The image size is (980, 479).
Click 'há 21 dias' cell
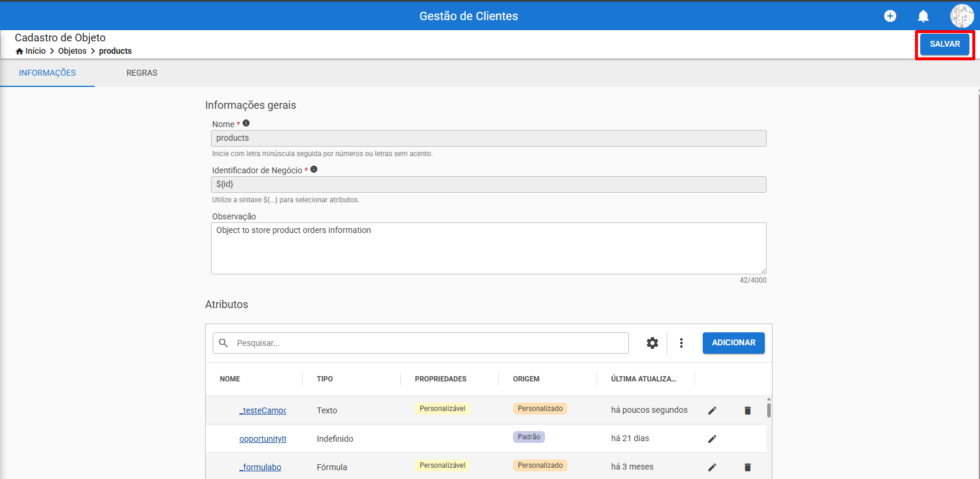click(x=630, y=438)
